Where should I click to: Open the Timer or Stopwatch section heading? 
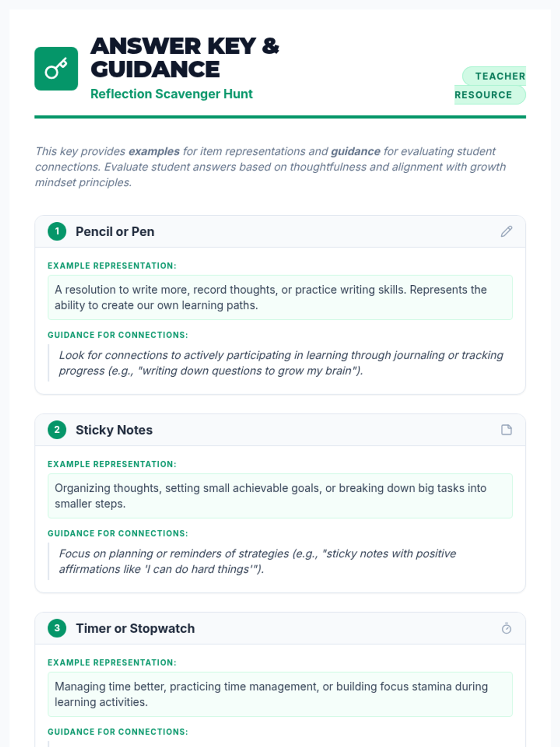[135, 628]
